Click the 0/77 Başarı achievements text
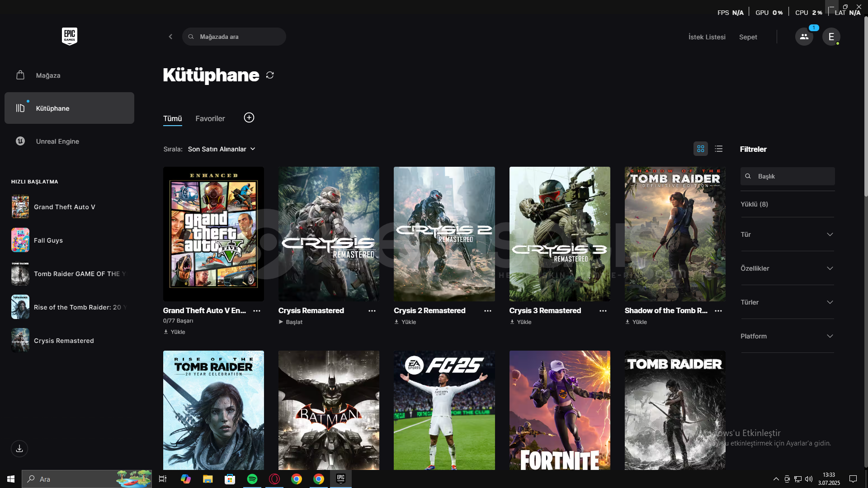 pos(178,321)
